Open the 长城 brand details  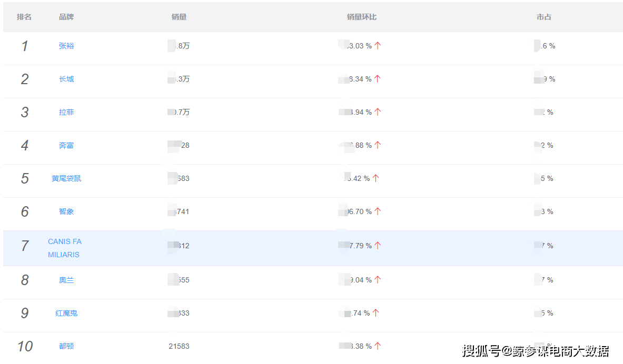tap(66, 78)
